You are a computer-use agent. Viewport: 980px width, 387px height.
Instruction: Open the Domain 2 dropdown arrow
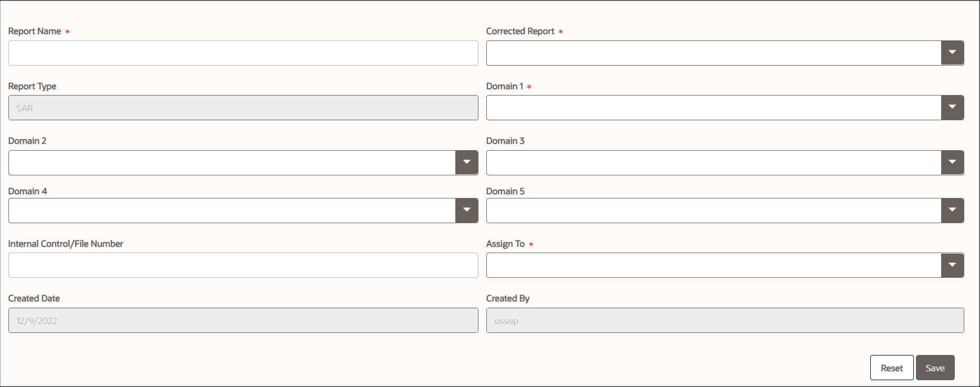(x=466, y=163)
